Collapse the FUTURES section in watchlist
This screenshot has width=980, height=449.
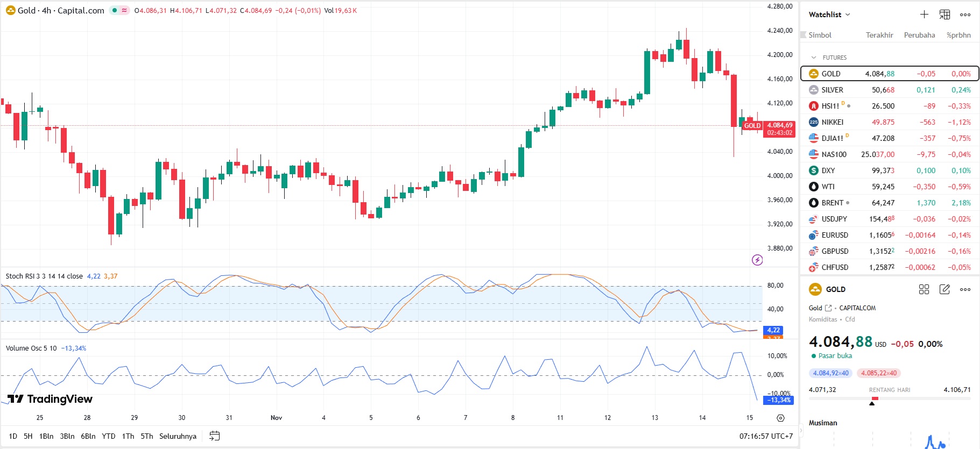(814, 58)
